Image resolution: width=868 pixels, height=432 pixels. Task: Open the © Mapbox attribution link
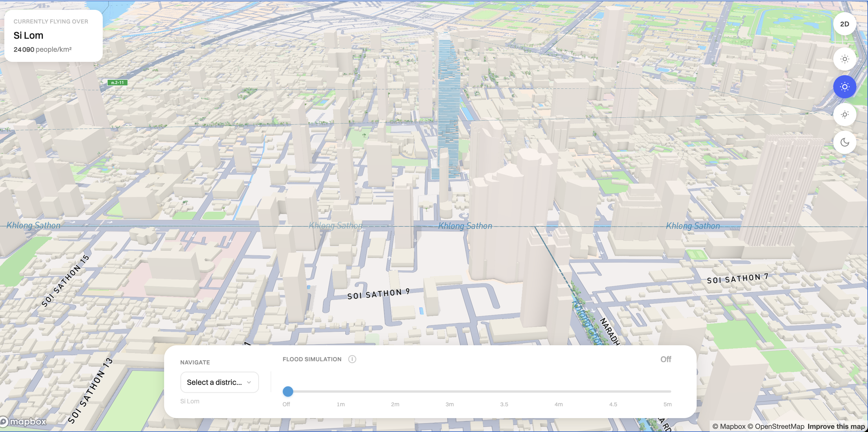[x=729, y=426]
